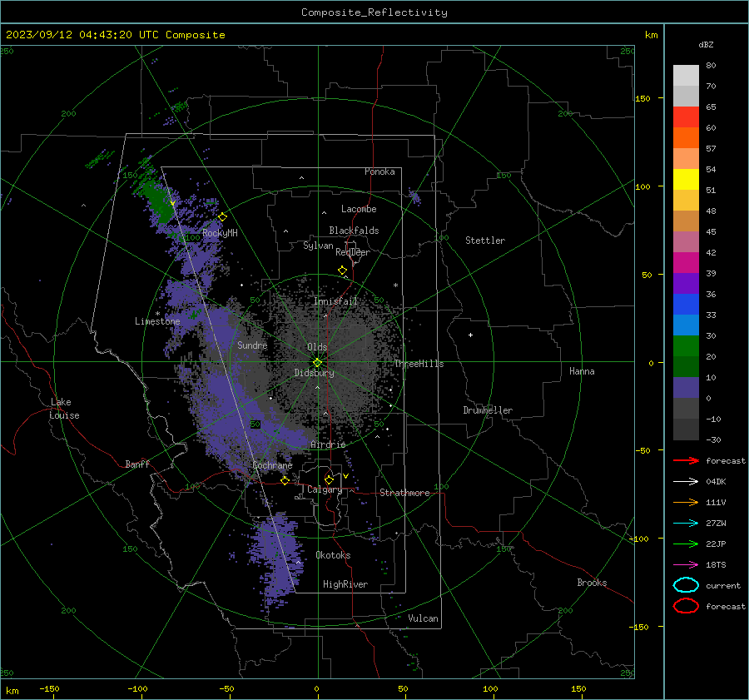This screenshot has width=749, height=700.
Task: Click the Banff label
Action: coord(137,464)
